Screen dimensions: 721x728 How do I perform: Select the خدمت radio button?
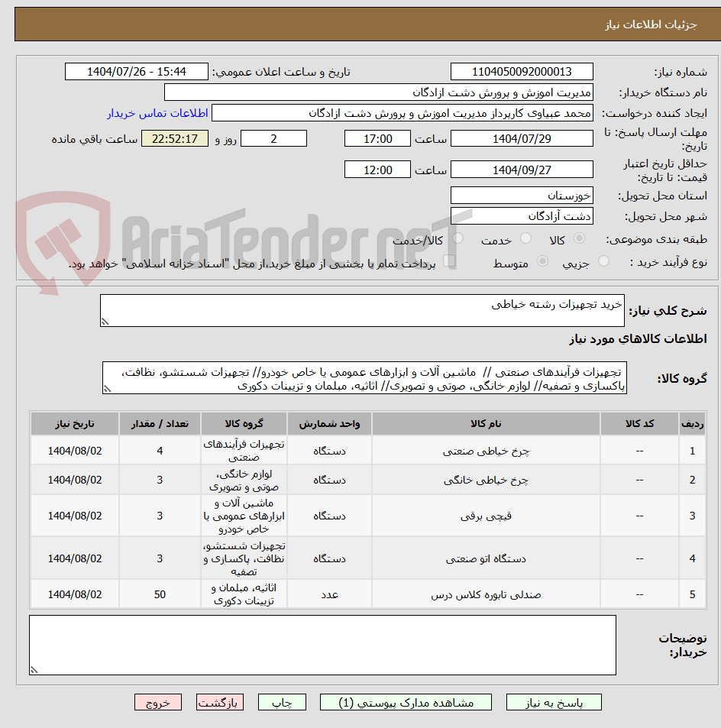tap(525, 238)
